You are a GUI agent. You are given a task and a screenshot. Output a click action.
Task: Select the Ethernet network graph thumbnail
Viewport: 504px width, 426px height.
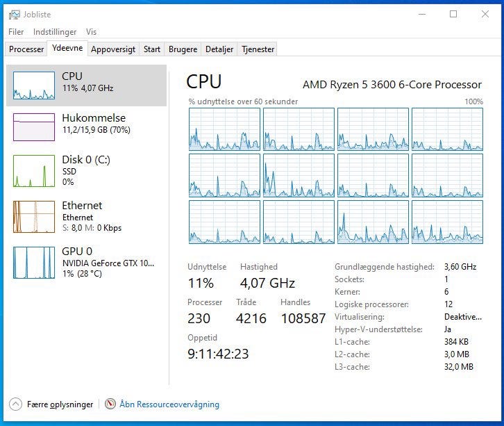point(34,216)
